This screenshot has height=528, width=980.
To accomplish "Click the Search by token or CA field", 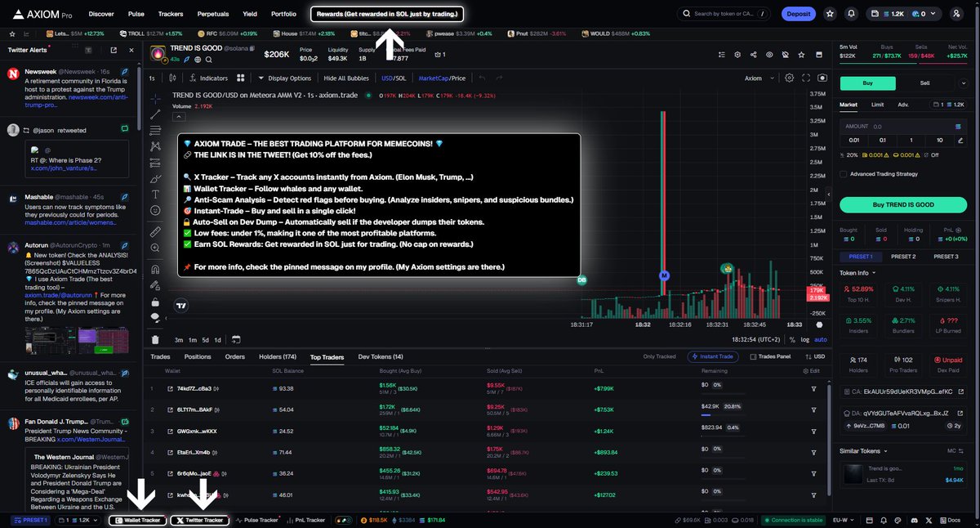I will 724,14.
